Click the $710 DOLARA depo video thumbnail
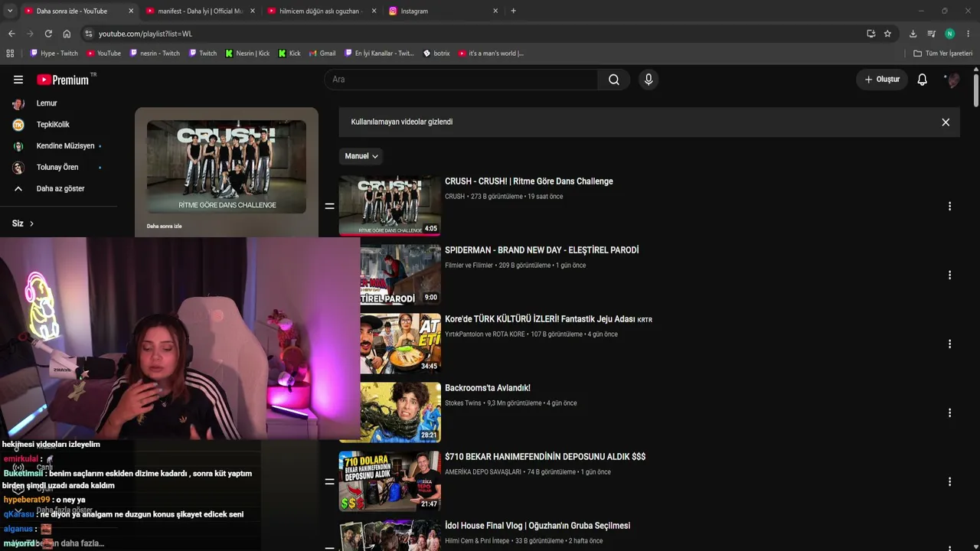Image resolution: width=980 pixels, height=551 pixels. click(x=390, y=481)
